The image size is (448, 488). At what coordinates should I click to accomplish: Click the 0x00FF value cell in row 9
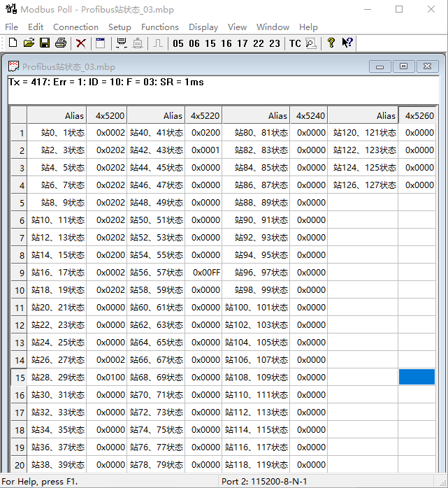coord(205,273)
